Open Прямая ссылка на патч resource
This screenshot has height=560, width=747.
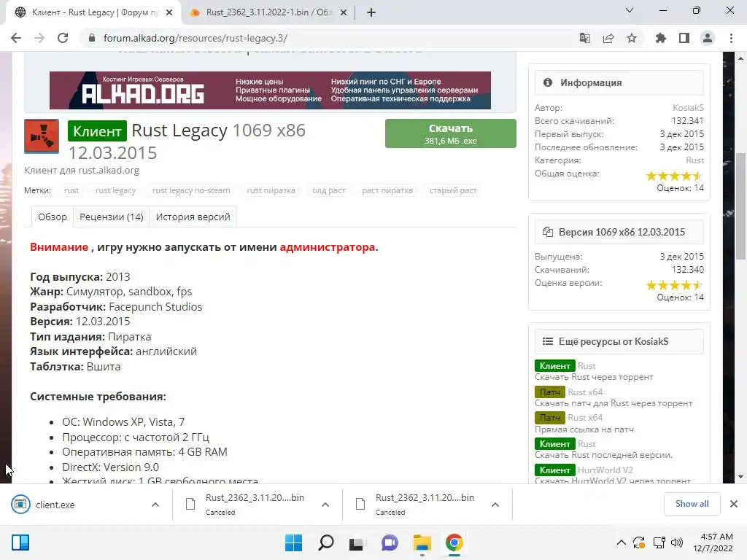click(x=585, y=418)
